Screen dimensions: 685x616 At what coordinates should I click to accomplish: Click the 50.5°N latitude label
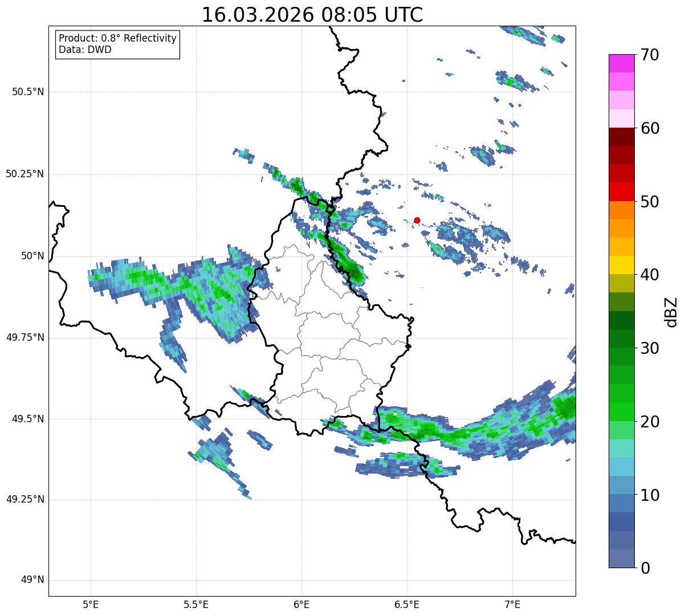(28, 92)
